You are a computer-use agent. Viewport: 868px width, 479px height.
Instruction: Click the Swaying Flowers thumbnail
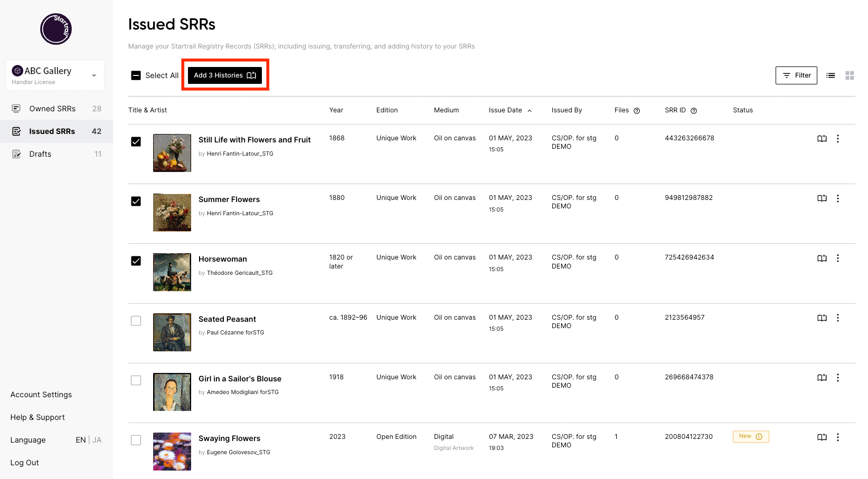point(172,452)
